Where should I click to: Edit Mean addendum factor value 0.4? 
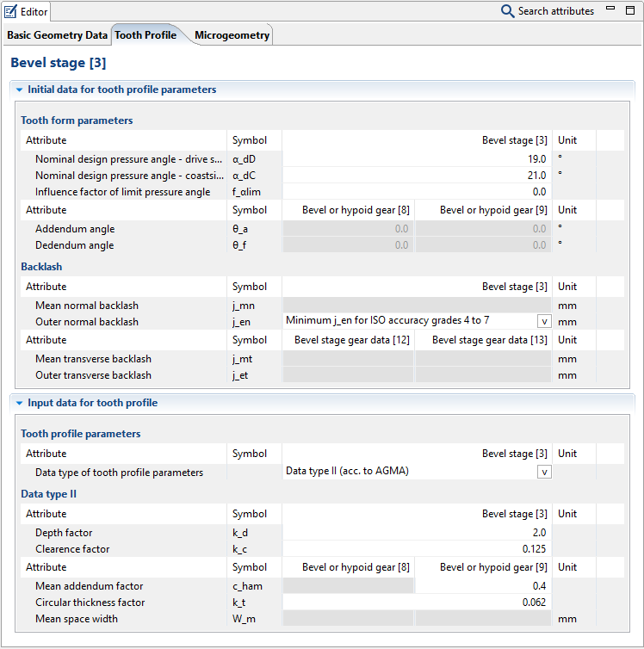coord(483,586)
